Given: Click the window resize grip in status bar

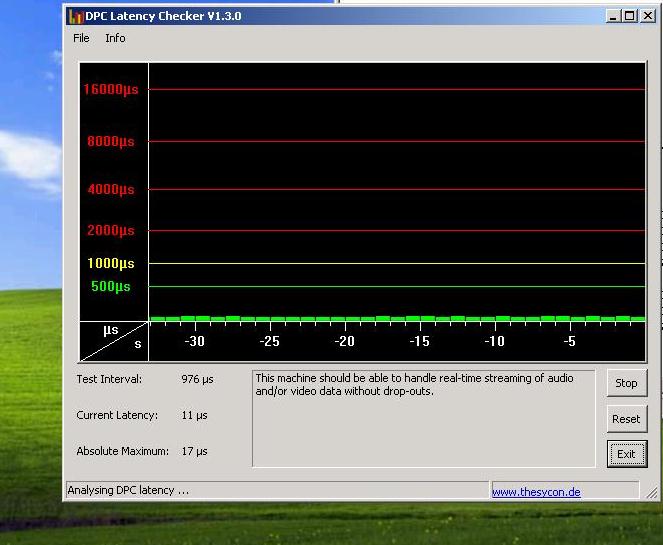Looking at the screenshot, I should (652, 492).
